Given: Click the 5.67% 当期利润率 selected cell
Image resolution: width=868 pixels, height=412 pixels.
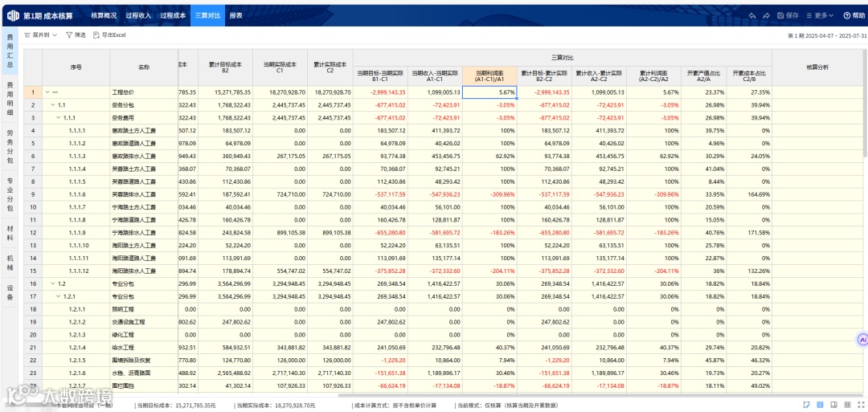Looking at the screenshot, I should click(490, 92).
